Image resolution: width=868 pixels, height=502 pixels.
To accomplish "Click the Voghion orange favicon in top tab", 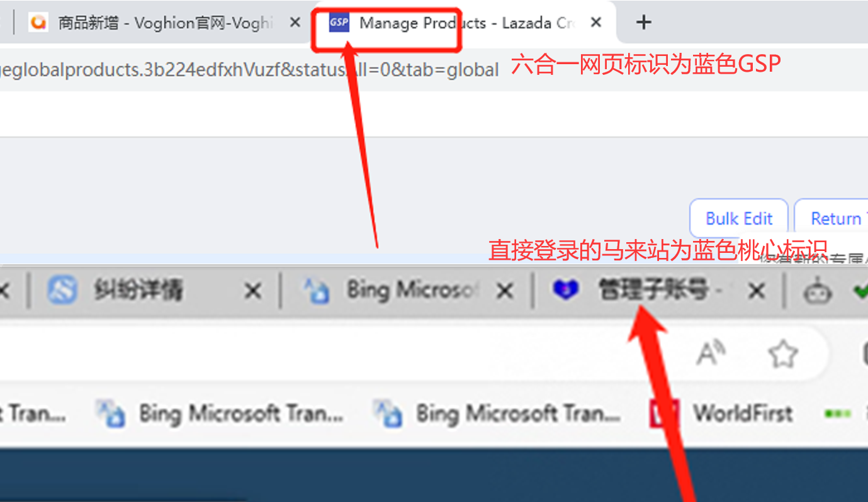I will pyautogui.click(x=38, y=23).
